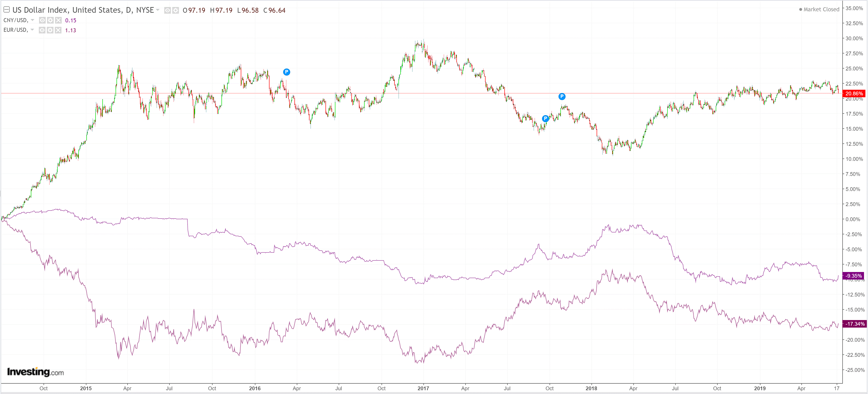Viewport: 868px width, 394px height.
Task: Expand the US Dollar Index symbol dropdown
Action: coord(158,10)
